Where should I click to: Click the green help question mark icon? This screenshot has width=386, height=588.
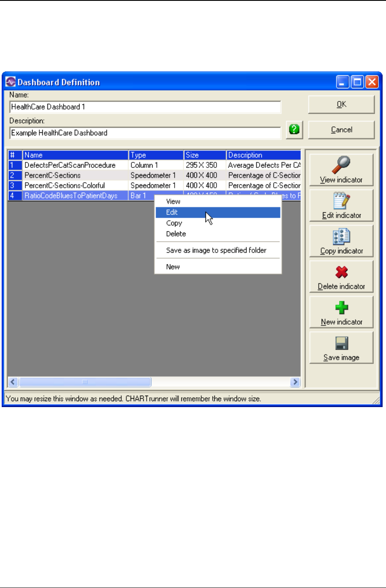(x=294, y=129)
